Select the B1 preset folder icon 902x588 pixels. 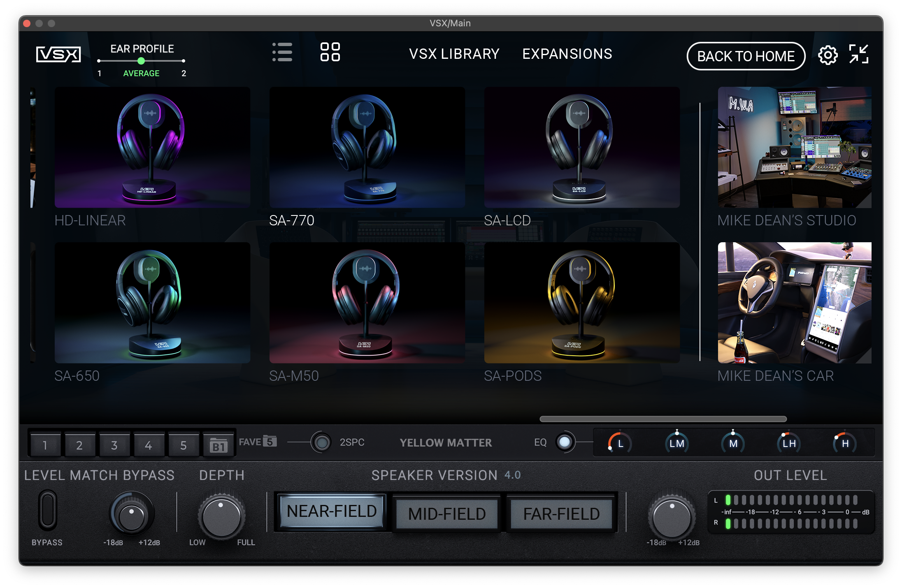pos(219,445)
